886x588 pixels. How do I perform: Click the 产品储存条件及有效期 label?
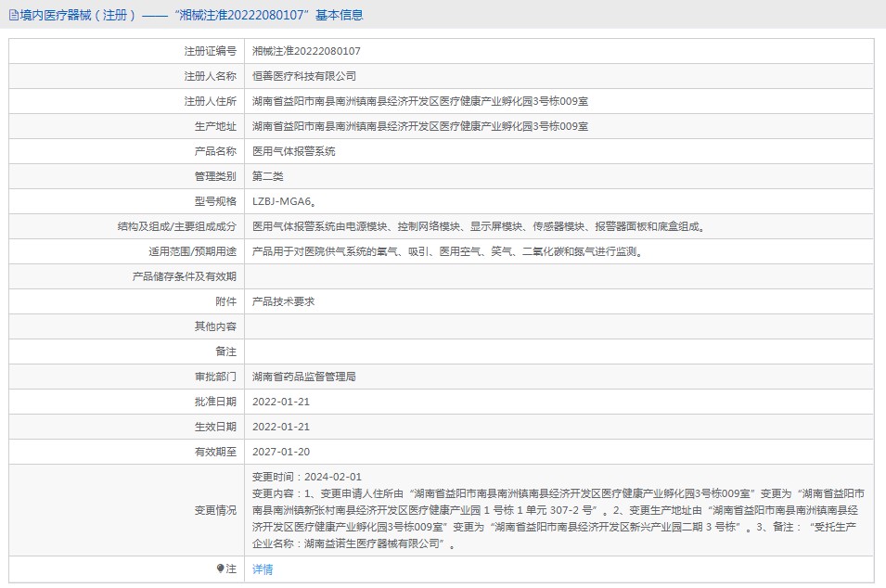[185, 276]
